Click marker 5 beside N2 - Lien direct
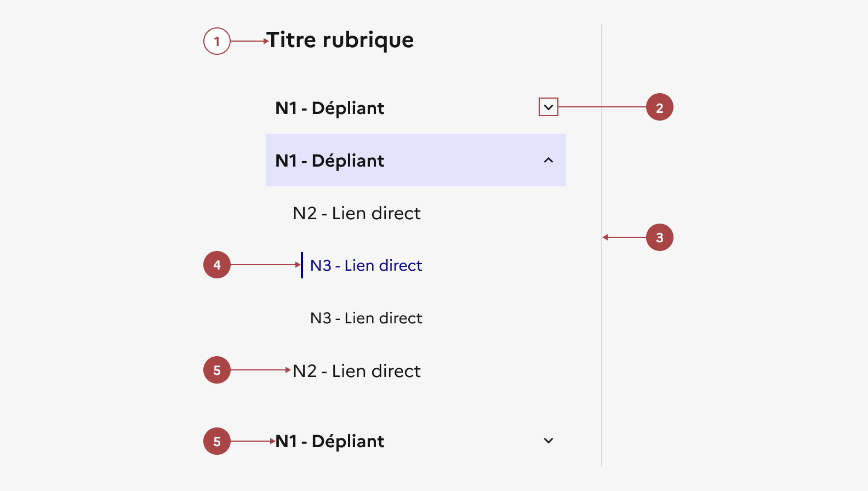The height and width of the screenshot is (491, 868). tap(217, 370)
